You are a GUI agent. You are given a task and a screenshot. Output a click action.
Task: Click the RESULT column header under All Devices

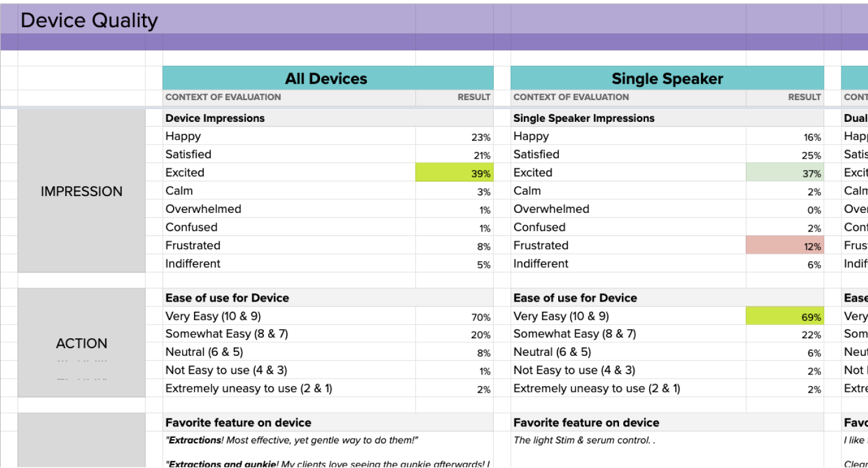473,97
